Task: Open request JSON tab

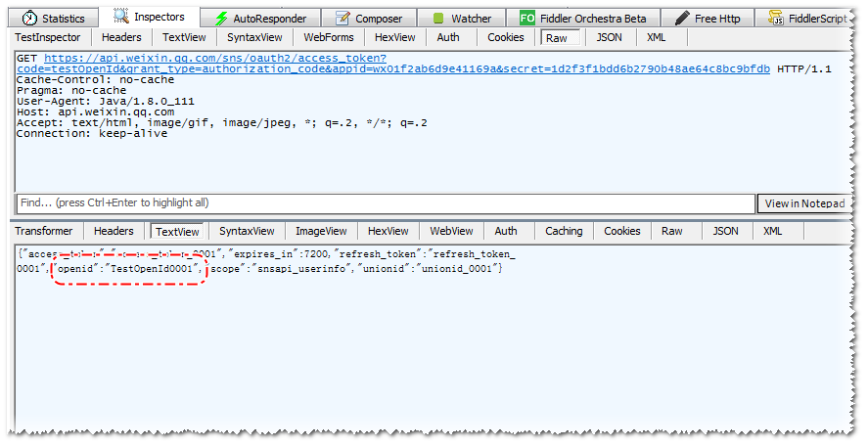Action: (x=609, y=37)
